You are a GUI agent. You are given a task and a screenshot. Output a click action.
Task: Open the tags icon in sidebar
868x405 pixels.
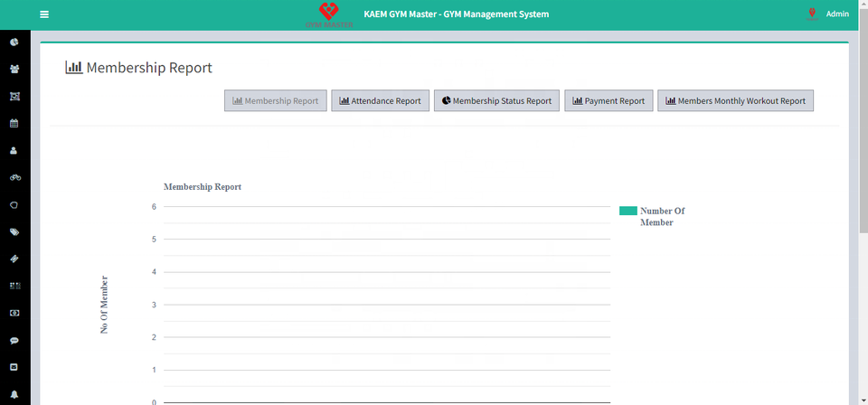coord(14,231)
